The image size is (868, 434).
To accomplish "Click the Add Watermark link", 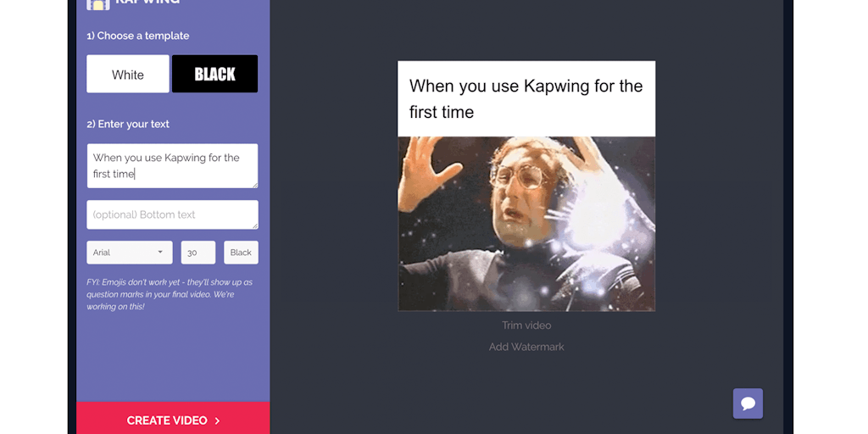I will tap(526, 347).
